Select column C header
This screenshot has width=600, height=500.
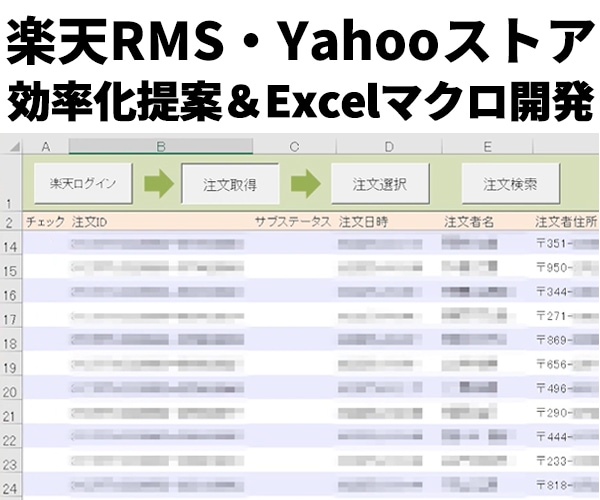point(294,147)
